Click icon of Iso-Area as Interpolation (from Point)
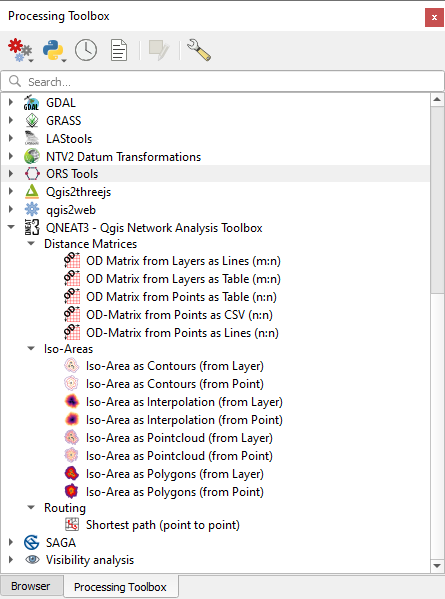The height and width of the screenshot is (599, 445). [x=71, y=419]
